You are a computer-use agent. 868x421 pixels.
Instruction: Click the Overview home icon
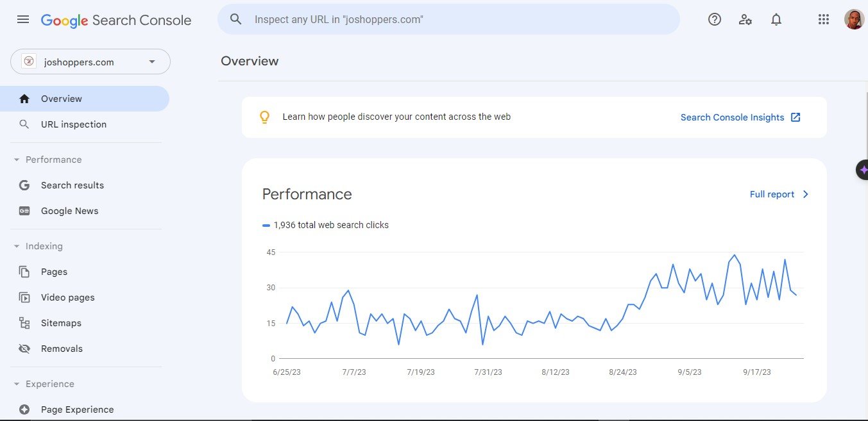24,99
